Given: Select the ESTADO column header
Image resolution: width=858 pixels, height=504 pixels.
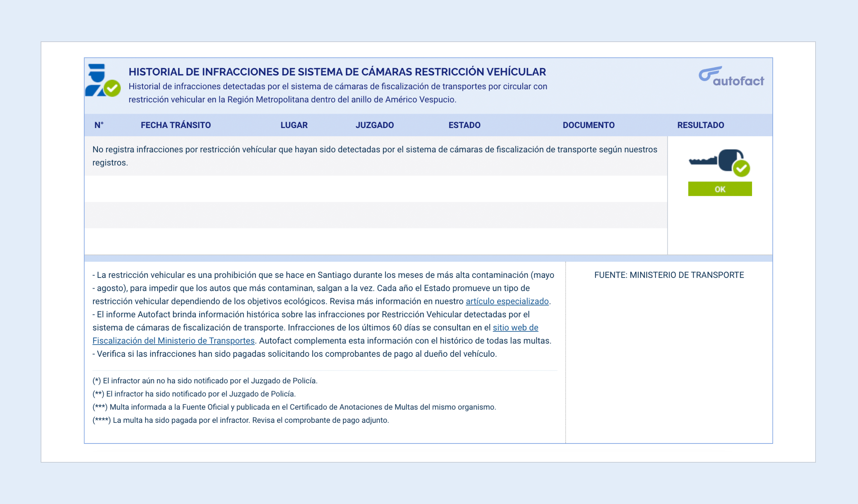Looking at the screenshot, I should tap(465, 125).
